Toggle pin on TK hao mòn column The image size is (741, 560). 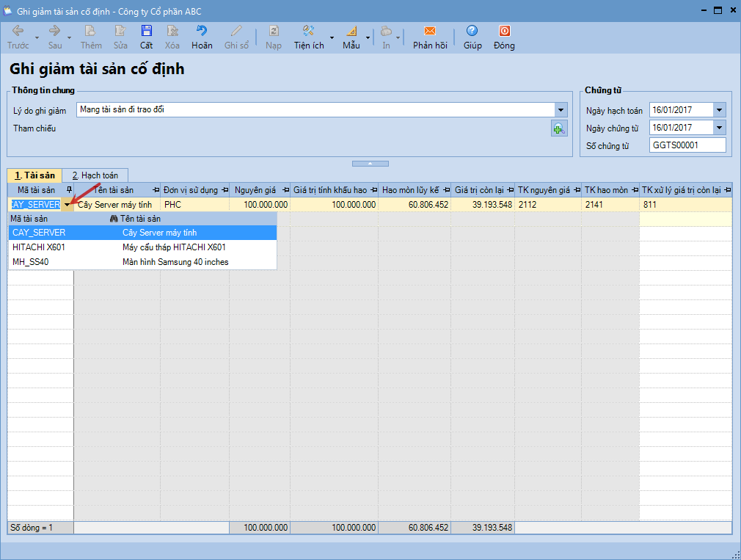pos(635,190)
